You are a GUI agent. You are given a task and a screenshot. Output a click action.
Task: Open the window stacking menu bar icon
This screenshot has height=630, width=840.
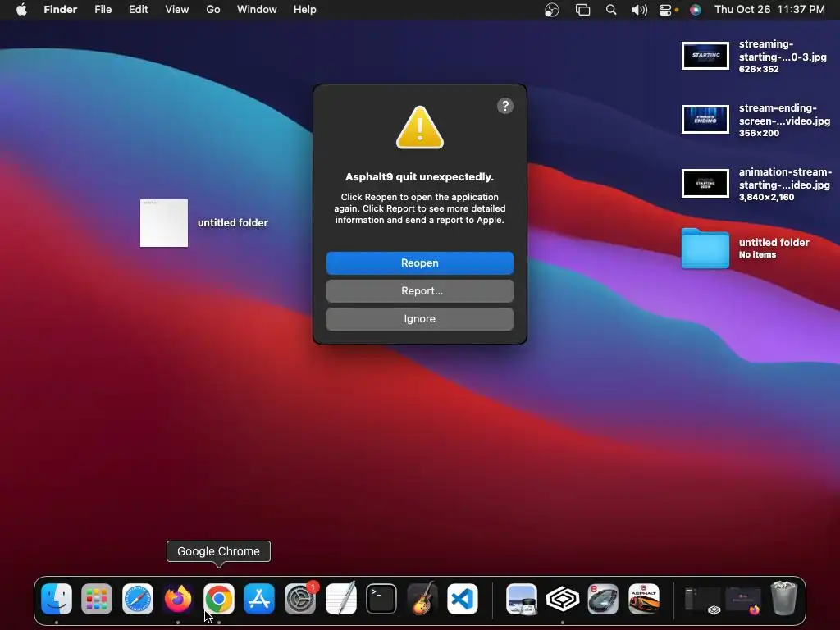(582, 10)
